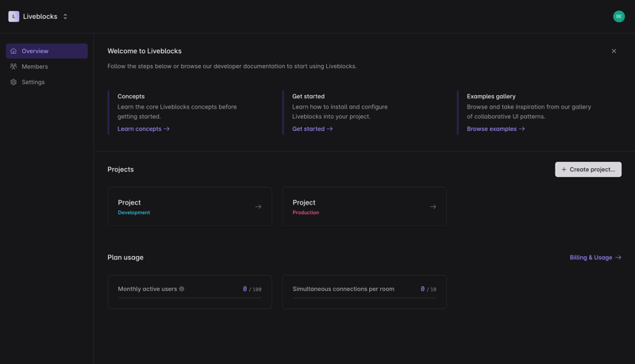Image resolution: width=635 pixels, height=364 pixels.
Task: Open the Production project card
Action: pyautogui.click(x=364, y=207)
